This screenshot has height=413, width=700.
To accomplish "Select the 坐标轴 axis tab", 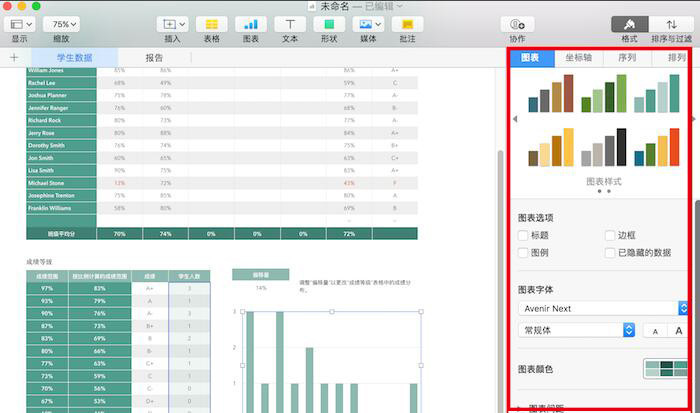I will (579, 58).
